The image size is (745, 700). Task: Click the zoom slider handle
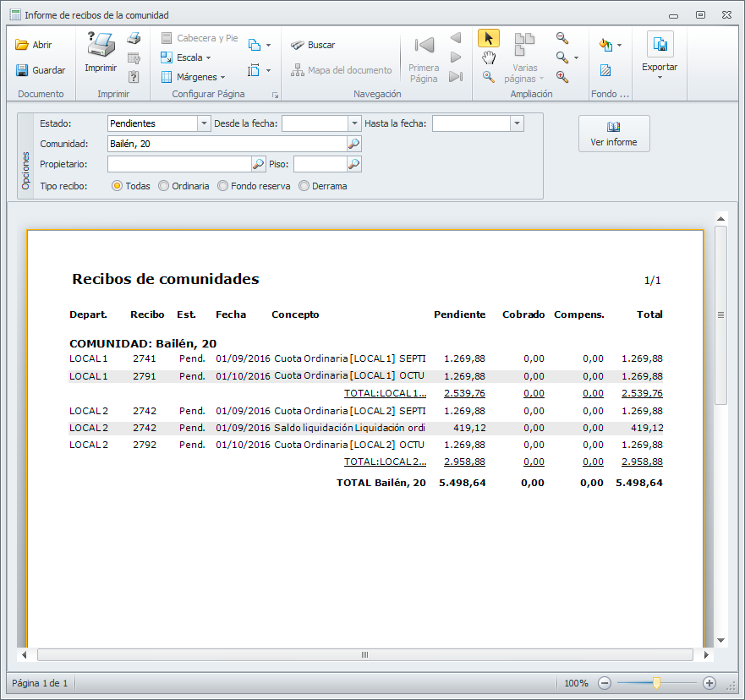click(656, 683)
